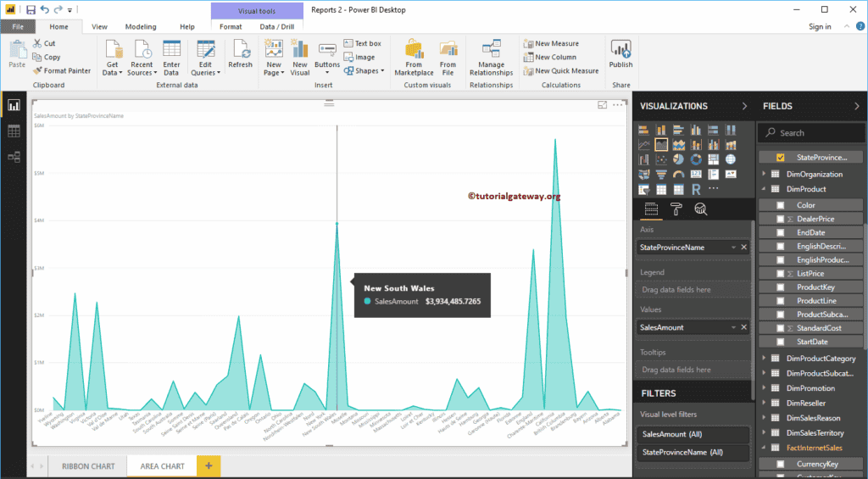Select the Map globe visualization

click(x=731, y=159)
